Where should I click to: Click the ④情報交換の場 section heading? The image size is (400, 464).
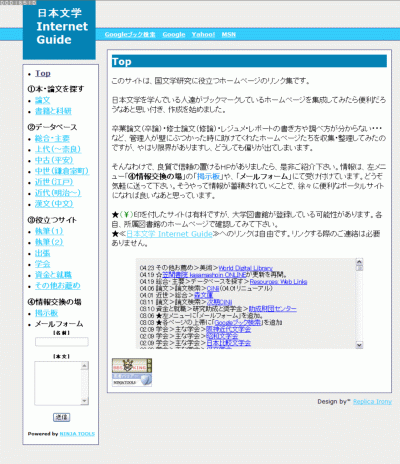tap(54, 302)
